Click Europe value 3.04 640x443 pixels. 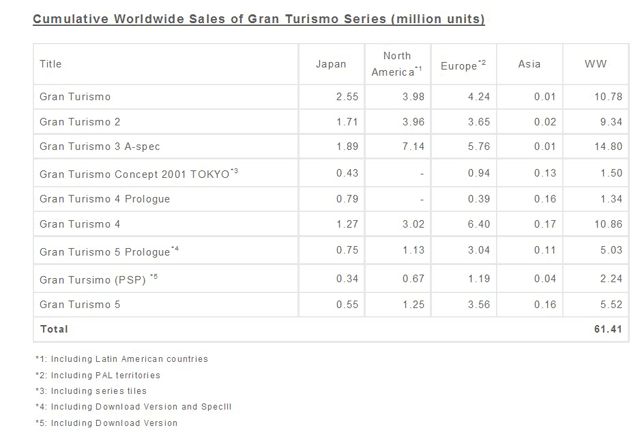pyautogui.click(x=479, y=250)
